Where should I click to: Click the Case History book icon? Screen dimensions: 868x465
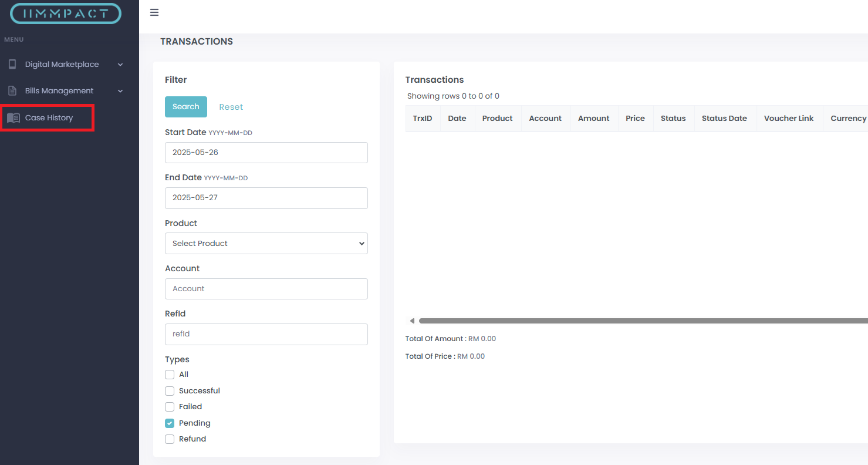(x=13, y=118)
